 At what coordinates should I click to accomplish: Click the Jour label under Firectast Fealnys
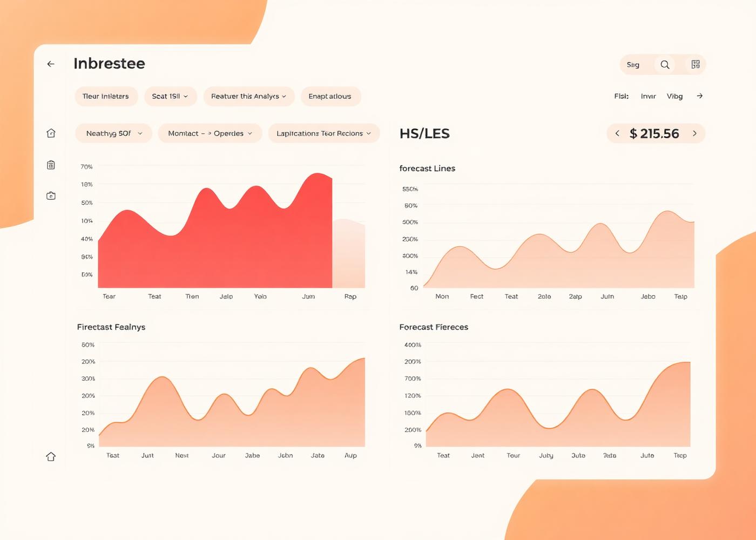click(219, 456)
